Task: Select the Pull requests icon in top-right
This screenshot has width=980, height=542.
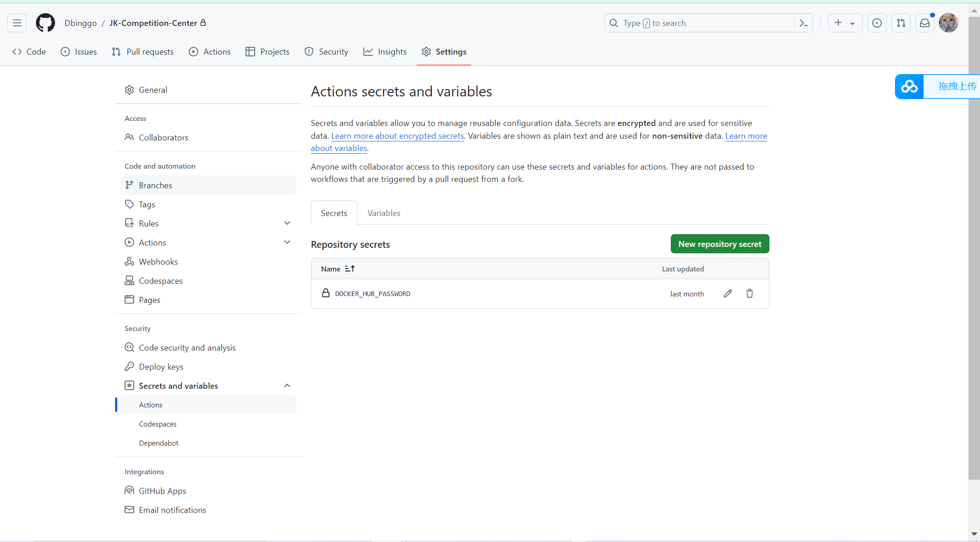Action: click(x=901, y=23)
